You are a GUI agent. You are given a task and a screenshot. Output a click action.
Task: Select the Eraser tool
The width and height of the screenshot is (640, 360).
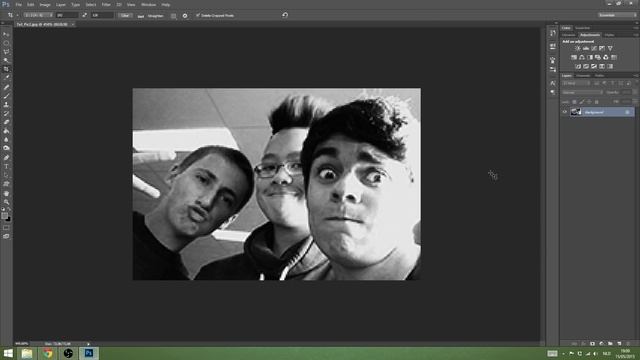coord(6,122)
